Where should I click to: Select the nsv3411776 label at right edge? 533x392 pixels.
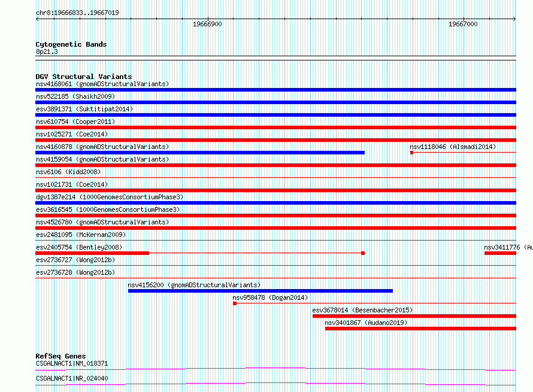click(x=508, y=247)
